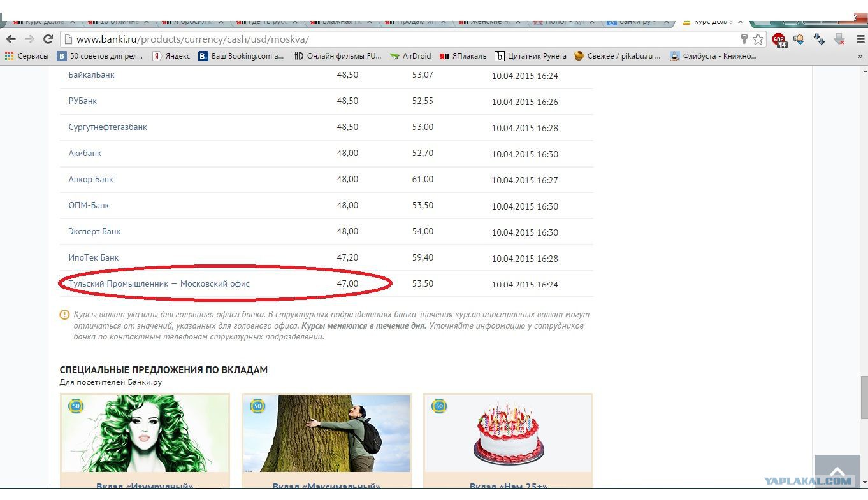868x500 pixels.
Task: Click the scroll-to-top arrow button
Action: click(837, 471)
